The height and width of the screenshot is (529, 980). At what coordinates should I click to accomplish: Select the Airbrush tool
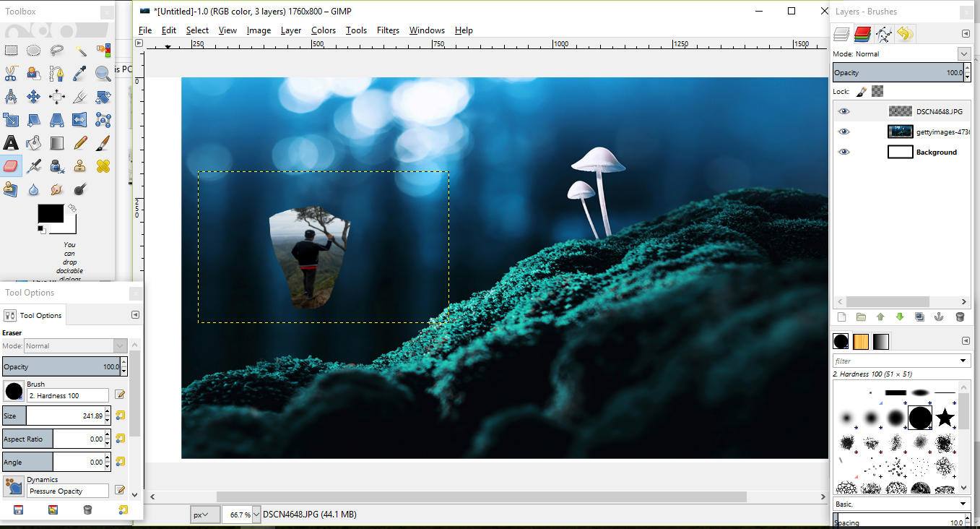click(x=34, y=166)
